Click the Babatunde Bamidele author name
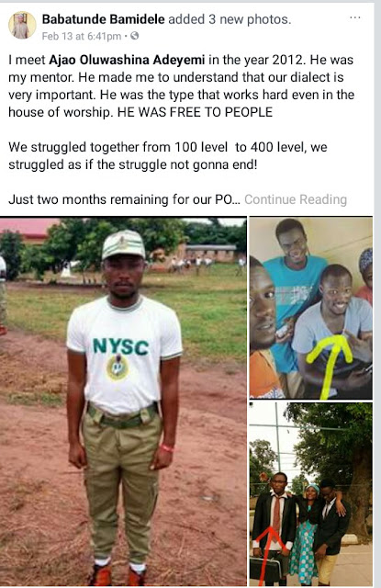Screen dimensions: 381x588 (x=104, y=19)
